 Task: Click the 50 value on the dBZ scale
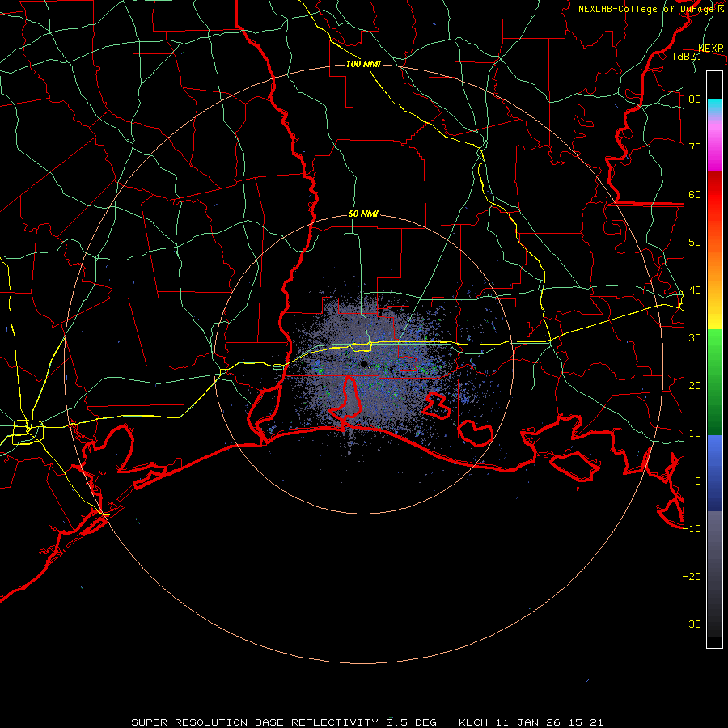[695, 243]
